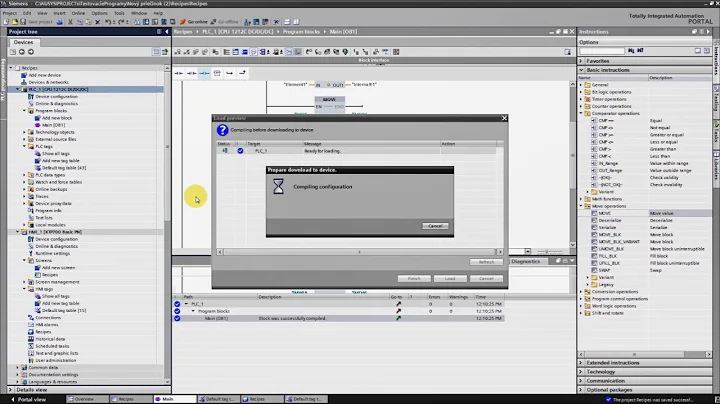Screen dimensions: 720x404
Task: Click the Start CPU icon
Action: 256,22
